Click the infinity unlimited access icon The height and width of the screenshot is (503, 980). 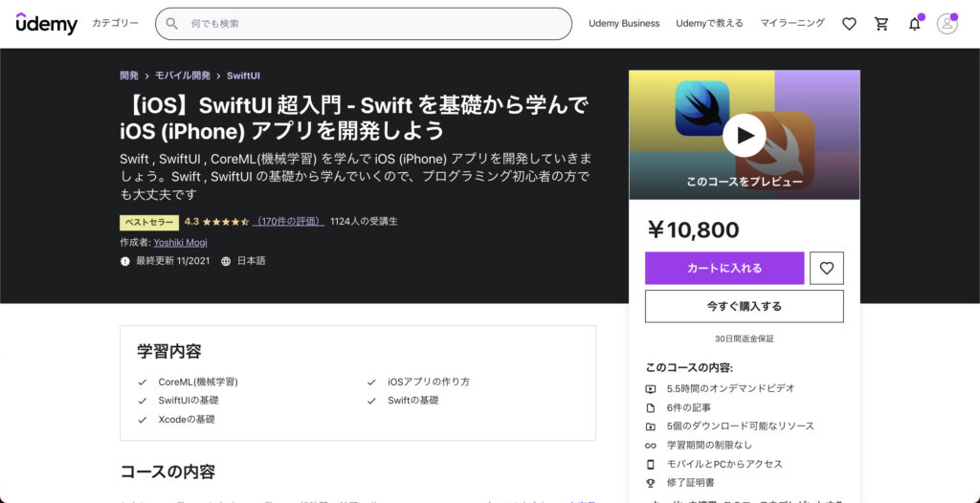click(x=651, y=446)
